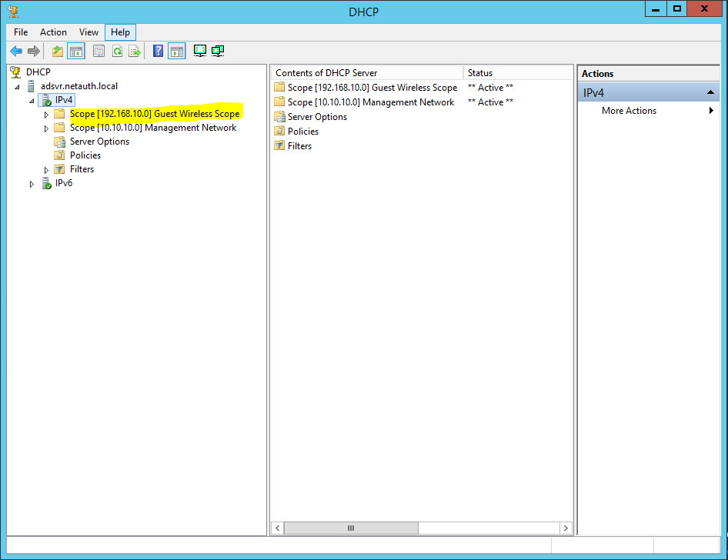The width and height of the screenshot is (728, 560).
Task: Click the Back arrow toolbar button
Action: pos(16,51)
